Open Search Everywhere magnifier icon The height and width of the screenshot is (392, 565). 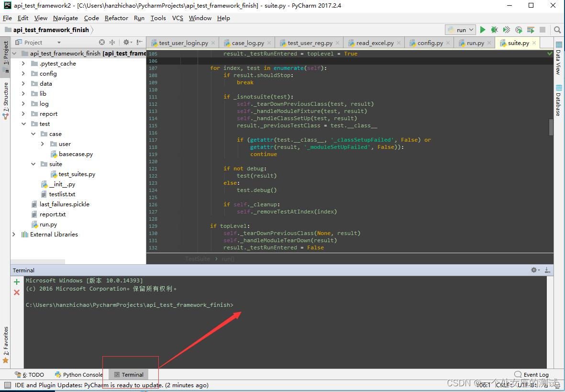557,30
